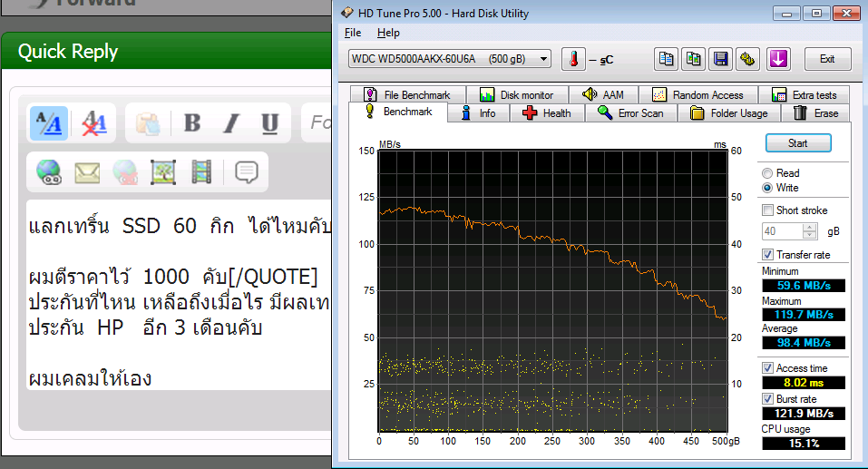Save screenshot with the floppy disk icon
This screenshot has width=868, height=469.
point(720,59)
